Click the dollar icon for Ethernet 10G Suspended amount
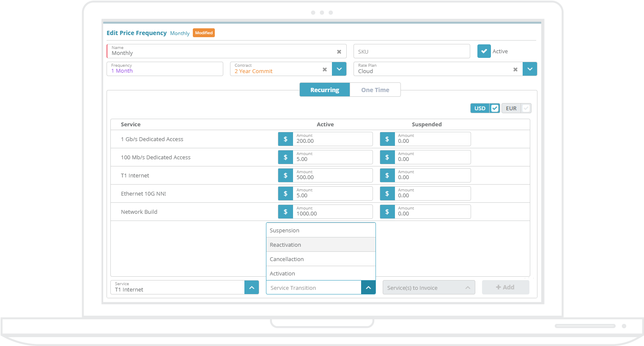 pyautogui.click(x=387, y=193)
